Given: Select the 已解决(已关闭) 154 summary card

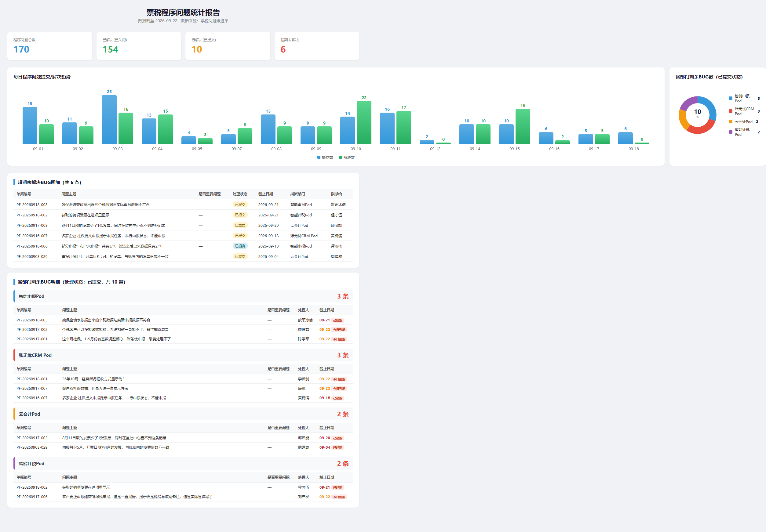Looking at the screenshot, I should tap(139, 46).
